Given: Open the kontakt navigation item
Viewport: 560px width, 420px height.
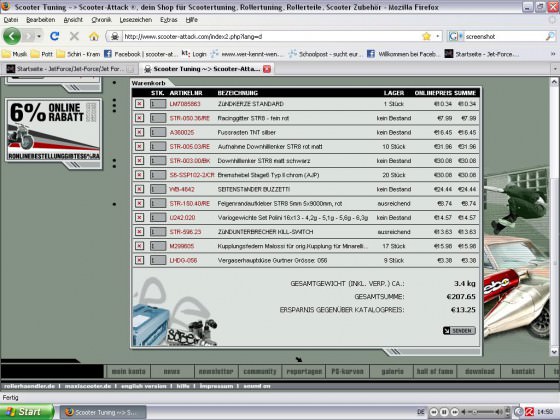Looking at the screenshot, I should coord(523,371).
